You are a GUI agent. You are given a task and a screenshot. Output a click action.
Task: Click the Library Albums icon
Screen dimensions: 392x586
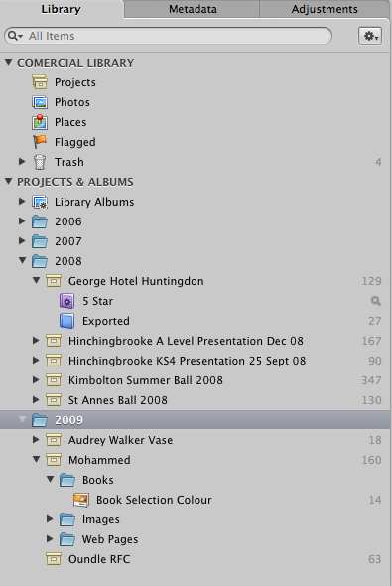[x=40, y=202]
